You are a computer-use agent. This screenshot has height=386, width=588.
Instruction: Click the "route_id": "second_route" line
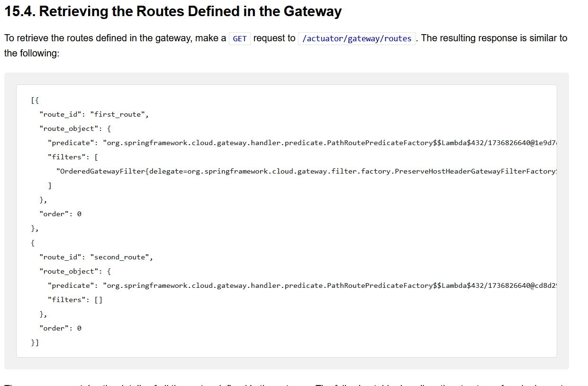click(x=96, y=257)
